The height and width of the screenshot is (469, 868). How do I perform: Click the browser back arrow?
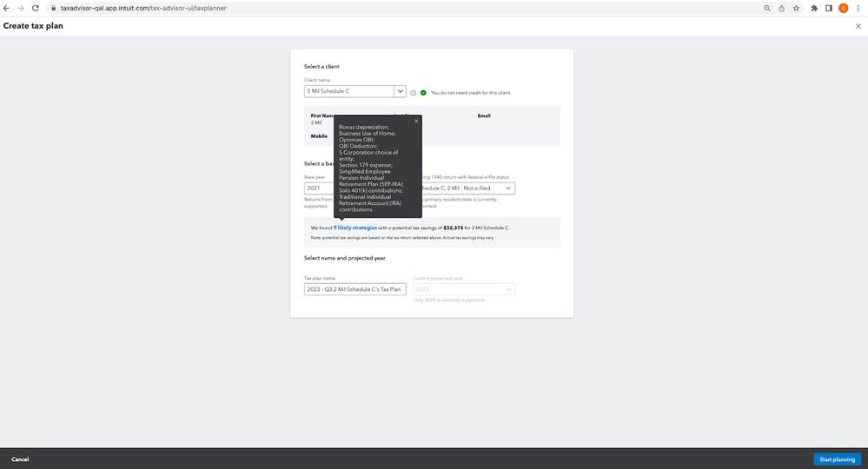coord(7,8)
